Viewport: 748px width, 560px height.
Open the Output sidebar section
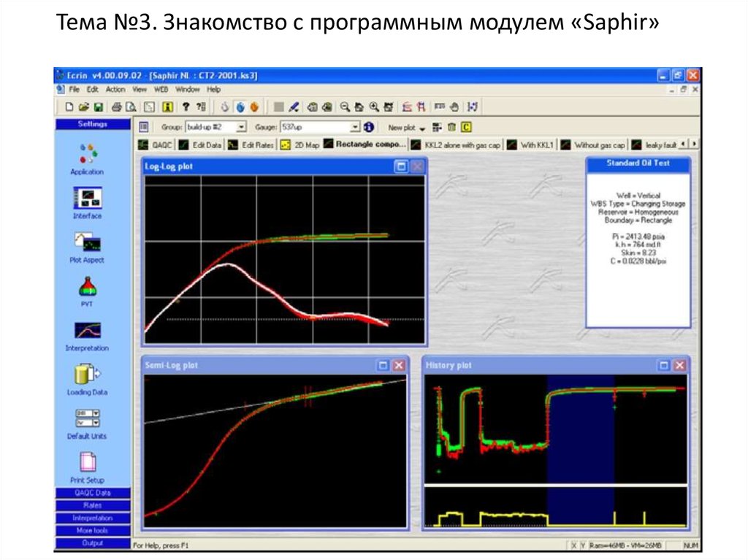click(x=93, y=542)
